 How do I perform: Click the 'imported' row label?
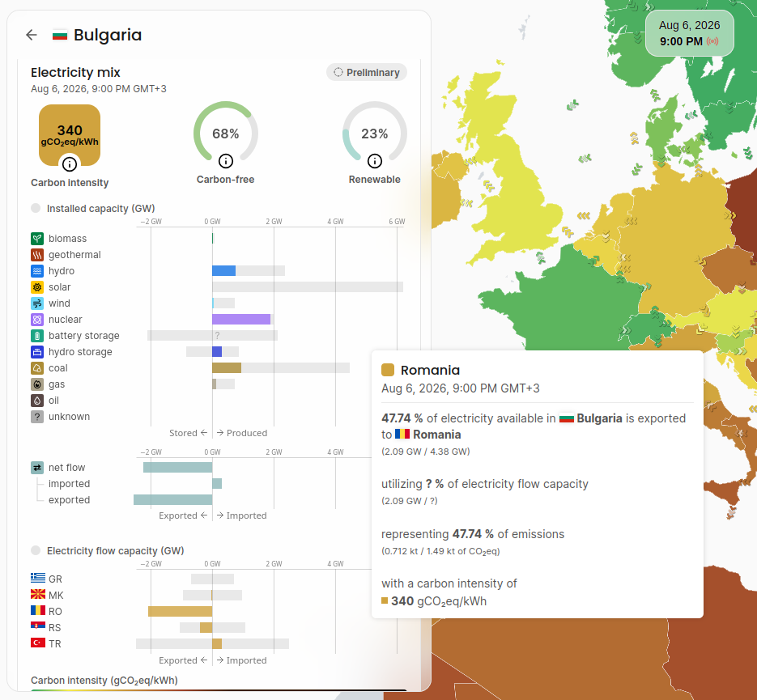coord(69,483)
